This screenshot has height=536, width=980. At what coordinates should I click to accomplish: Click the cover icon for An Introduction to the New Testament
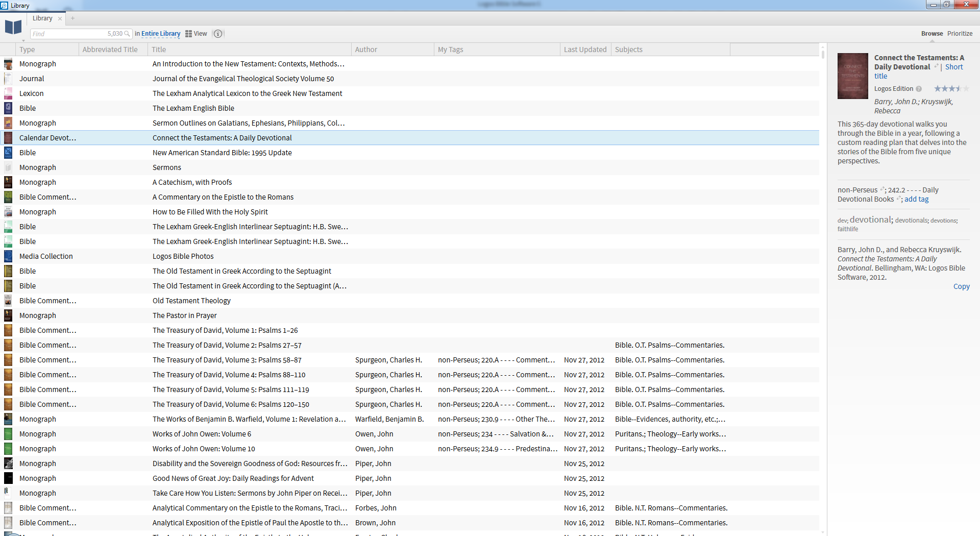pyautogui.click(x=8, y=64)
